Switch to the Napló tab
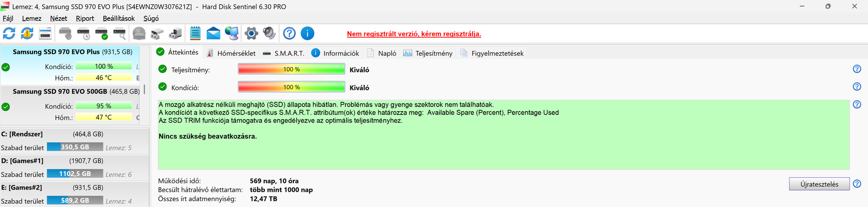This screenshot has height=207, width=868. point(381,53)
